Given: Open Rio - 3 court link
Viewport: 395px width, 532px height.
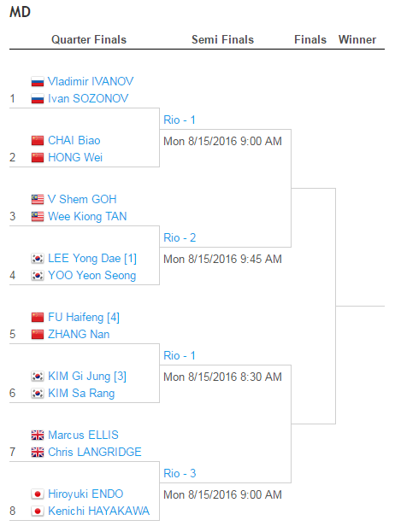Looking at the screenshot, I should click(180, 473).
